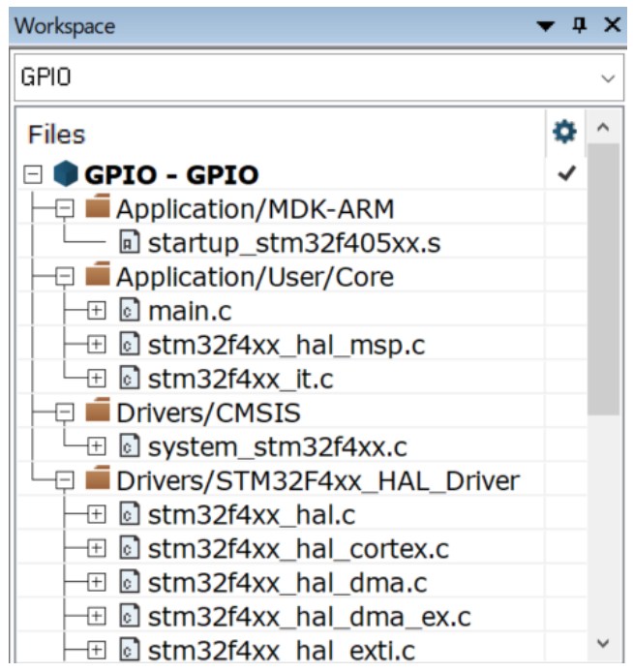Click the Drivers/CMSIS folder icon
This screenshot has width=633, height=672.
click(x=99, y=413)
